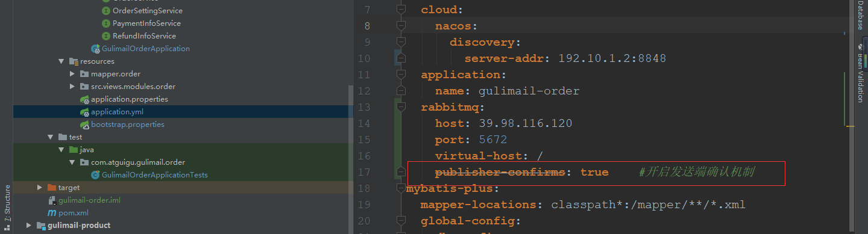Open the Bean Validation tool window tab

coord(861,73)
